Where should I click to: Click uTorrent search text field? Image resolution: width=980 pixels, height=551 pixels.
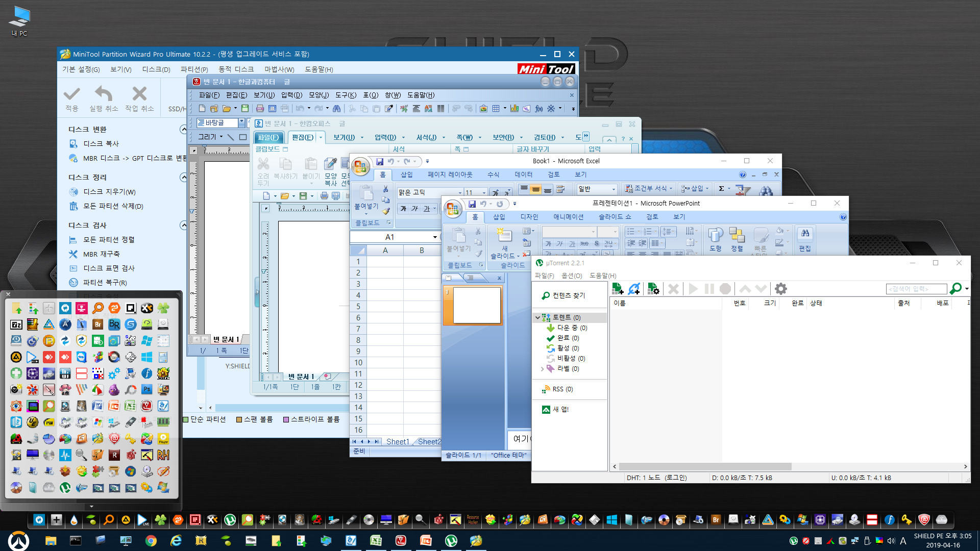pyautogui.click(x=916, y=289)
